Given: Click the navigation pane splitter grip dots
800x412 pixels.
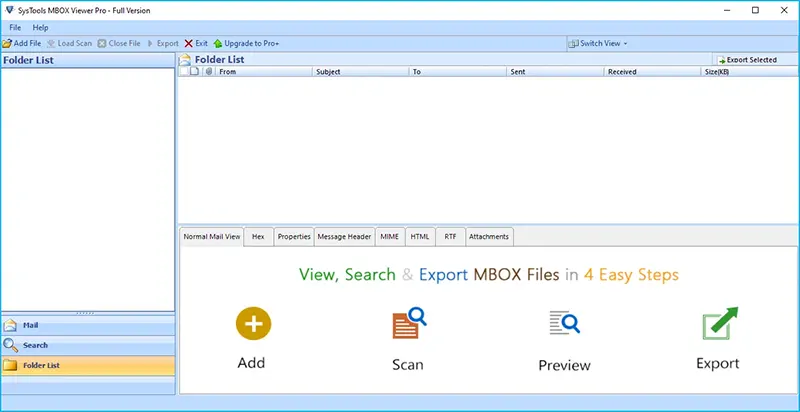Looking at the screenshot, I should (85, 313).
